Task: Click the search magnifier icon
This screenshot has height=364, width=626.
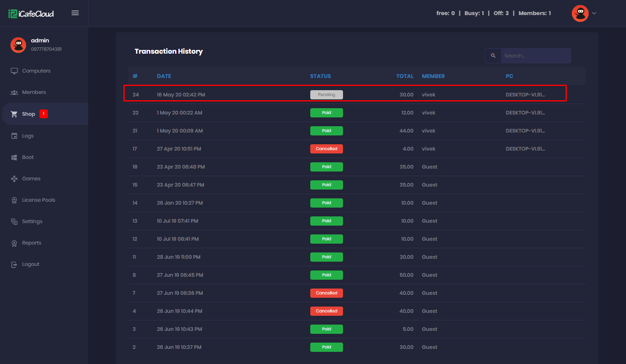Action: pos(493,56)
